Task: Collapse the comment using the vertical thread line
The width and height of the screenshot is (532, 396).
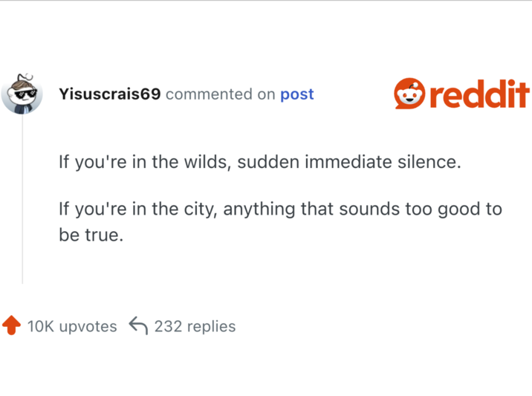Action: (x=22, y=201)
